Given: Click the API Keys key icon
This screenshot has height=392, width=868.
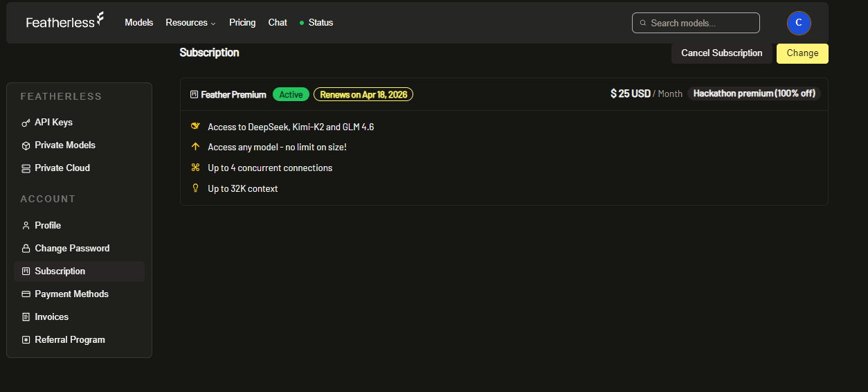Looking at the screenshot, I should pyautogui.click(x=26, y=123).
